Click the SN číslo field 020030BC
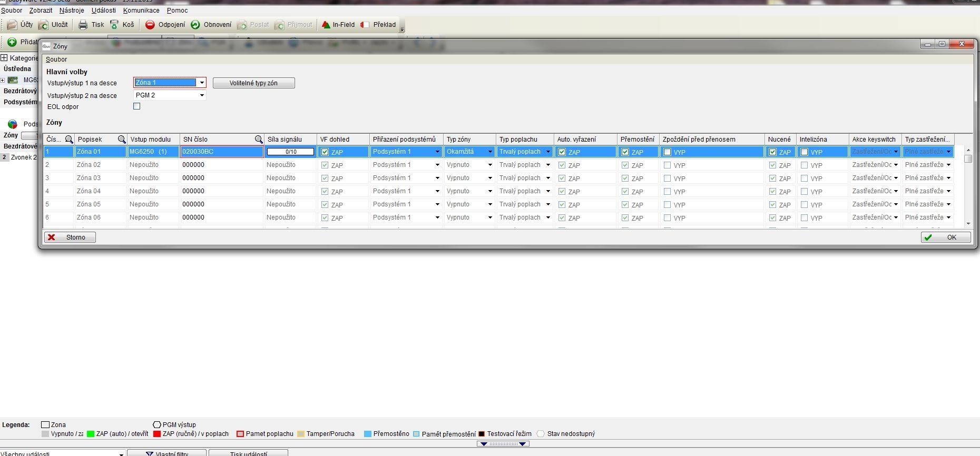Screen dimensions: 980x456 [221, 152]
